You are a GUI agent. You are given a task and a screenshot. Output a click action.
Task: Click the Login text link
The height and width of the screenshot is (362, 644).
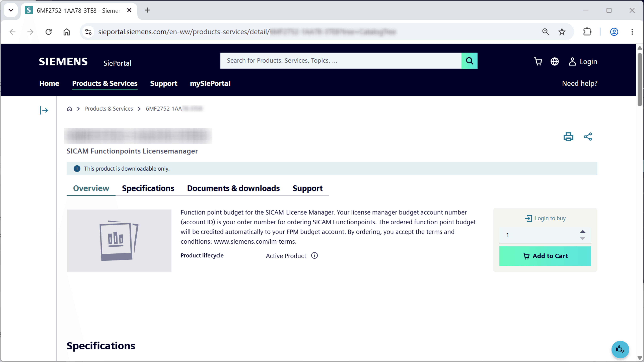[x=588, y=61]
